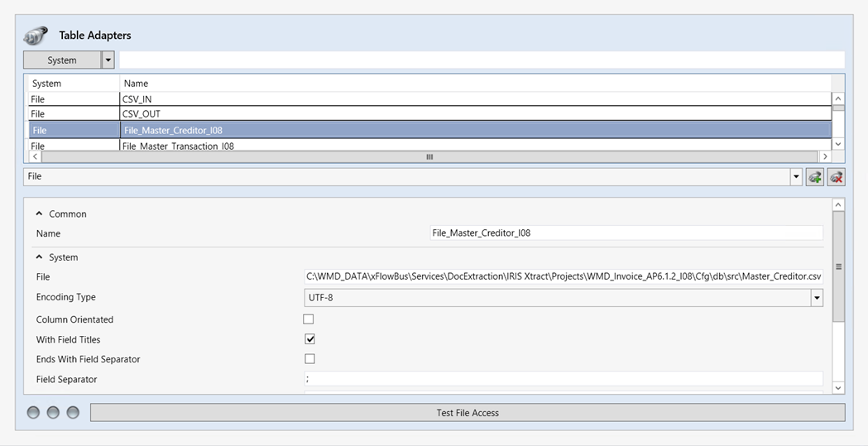Click the first status indicator light
868x446 pixels.
pyautogui.click(x=33, y=412)
